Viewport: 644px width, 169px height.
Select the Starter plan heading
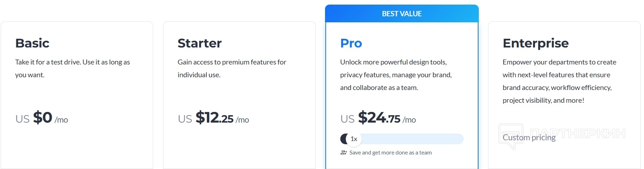200,43
